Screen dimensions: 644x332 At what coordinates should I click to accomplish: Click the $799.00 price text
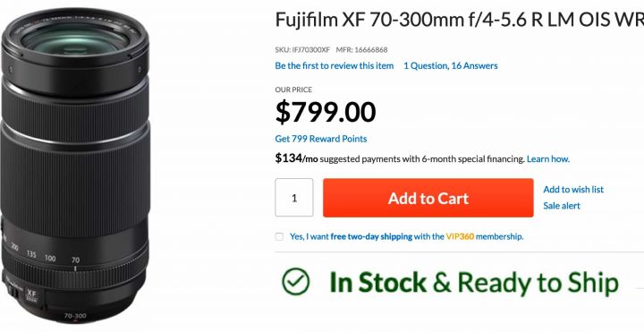point(326,112)
